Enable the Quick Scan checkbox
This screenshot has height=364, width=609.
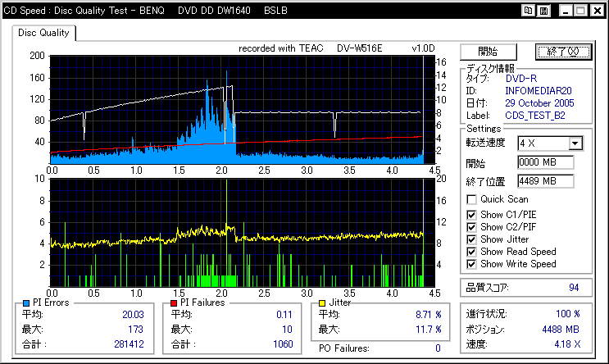pos(471,199)
